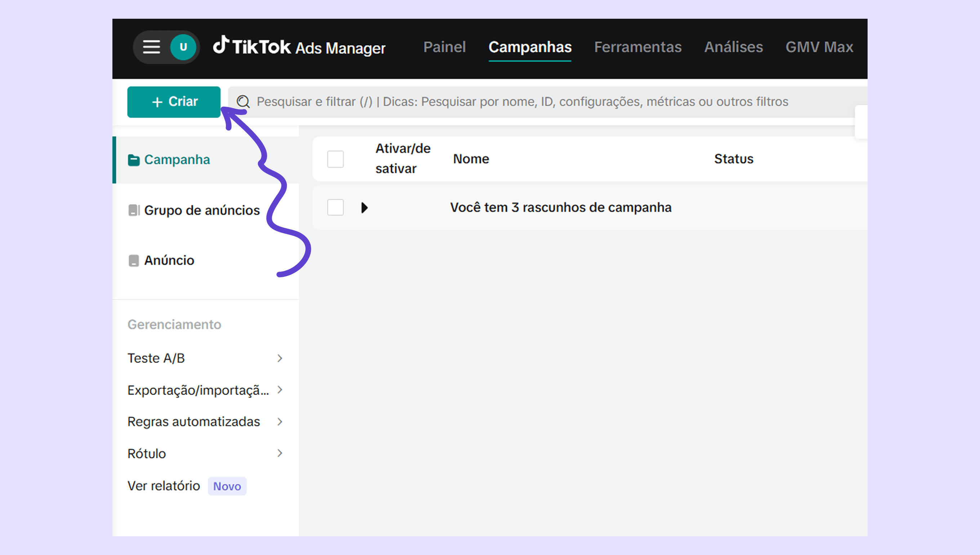Click the Criar button
The image size is (980, 555).
click(174, 102)
